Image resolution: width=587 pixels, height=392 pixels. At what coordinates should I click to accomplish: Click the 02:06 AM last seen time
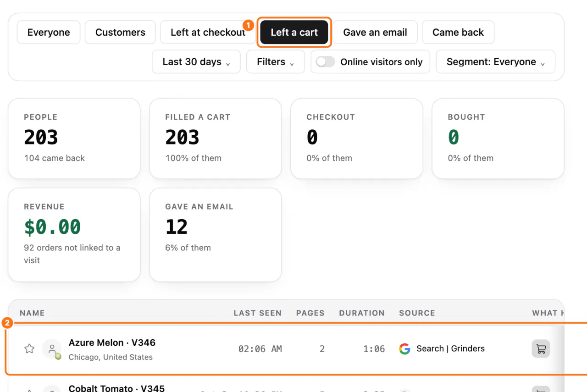[x=260, y=349]
